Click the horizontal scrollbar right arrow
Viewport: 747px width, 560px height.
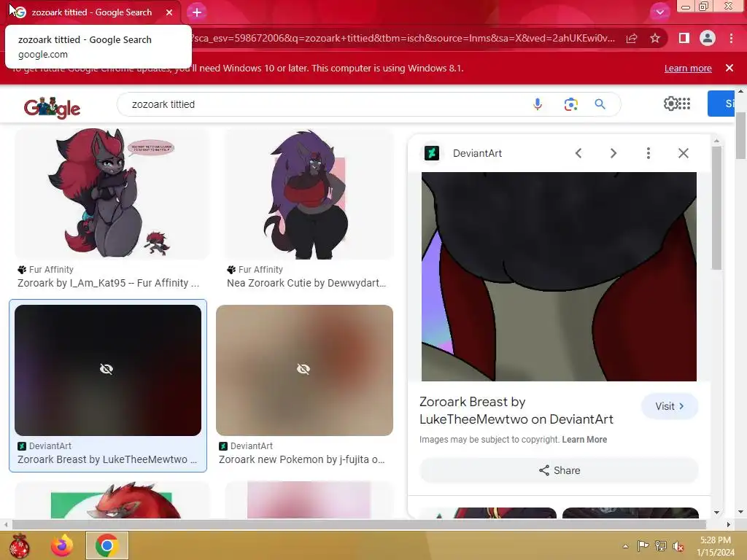point(728,524)
